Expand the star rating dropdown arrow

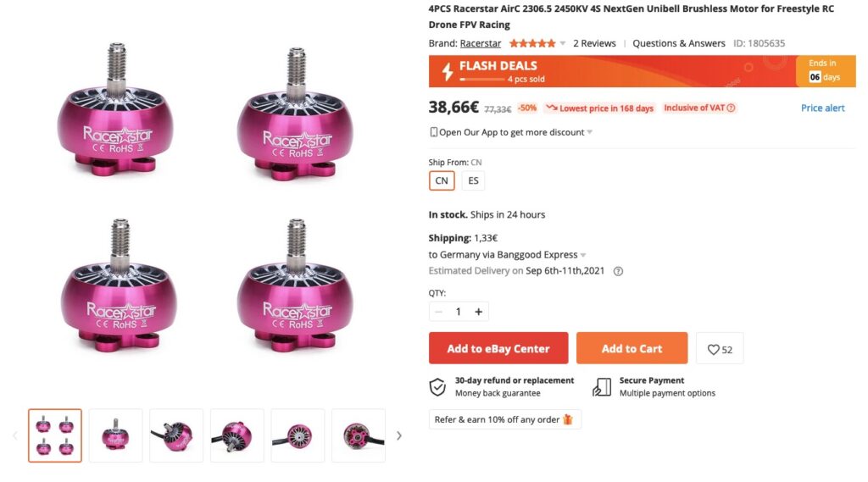[563, 43]
